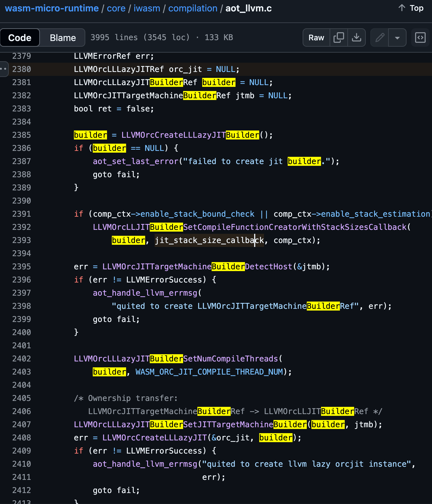
Task: Click WASM_ORC_JIT_COMPILE_THREAD_NUM constant
Action: pyautogui.click(x=209, y=372)
